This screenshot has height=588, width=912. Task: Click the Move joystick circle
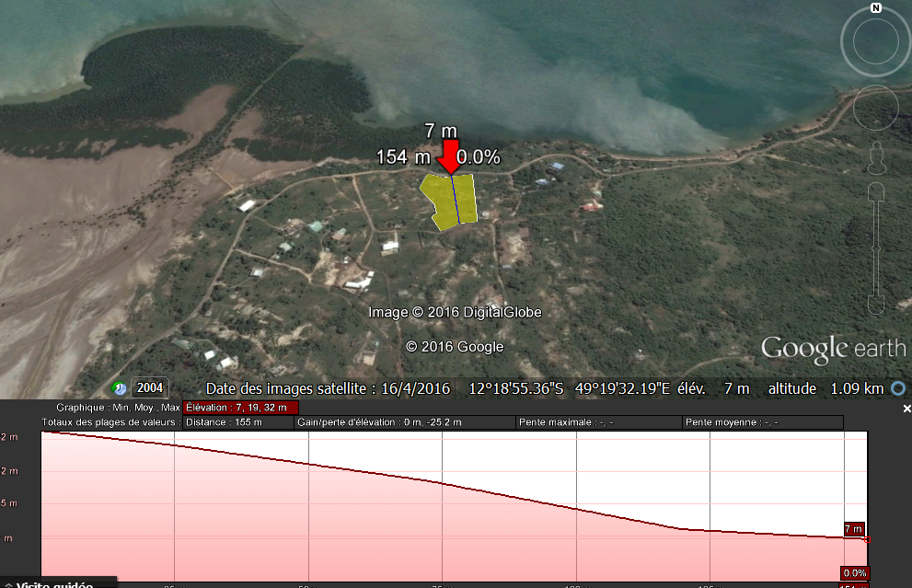876,108
